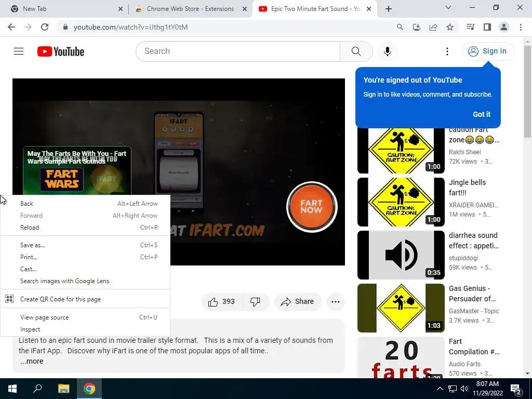The width and height of the screenshot is (532, 399).
Task: Click stupiddogi channel name
Action: click(x=463, y=258)
